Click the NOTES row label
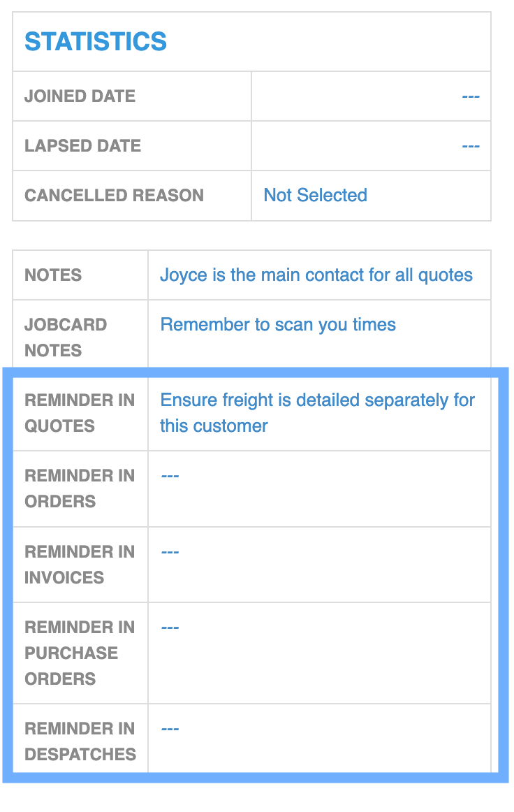This screenshot has height=812, width=514. tap(53, 275)
